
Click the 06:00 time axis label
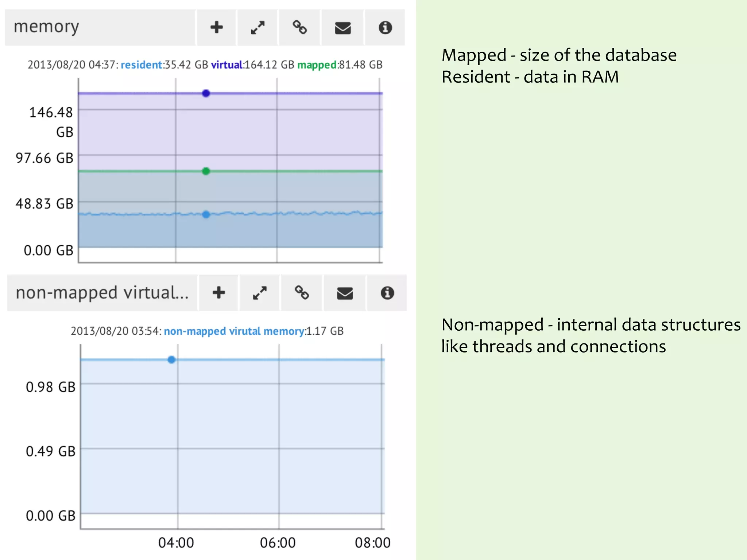click(x=278, y=543)
